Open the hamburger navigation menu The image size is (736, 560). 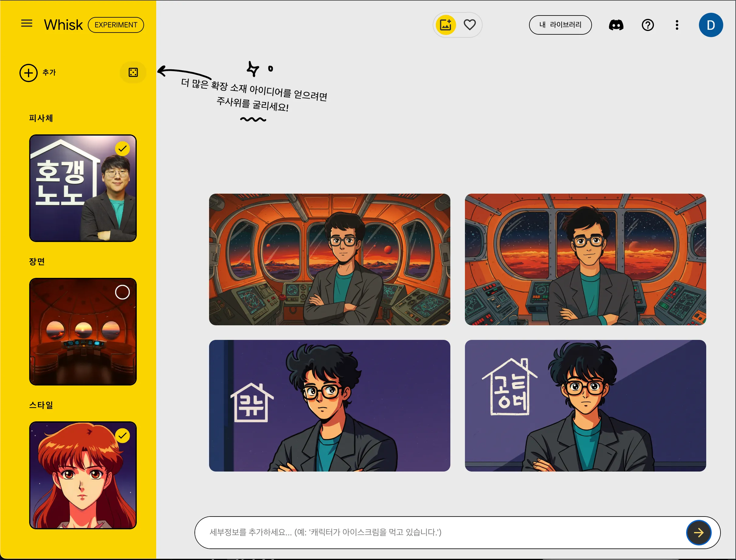pos(27,24)
